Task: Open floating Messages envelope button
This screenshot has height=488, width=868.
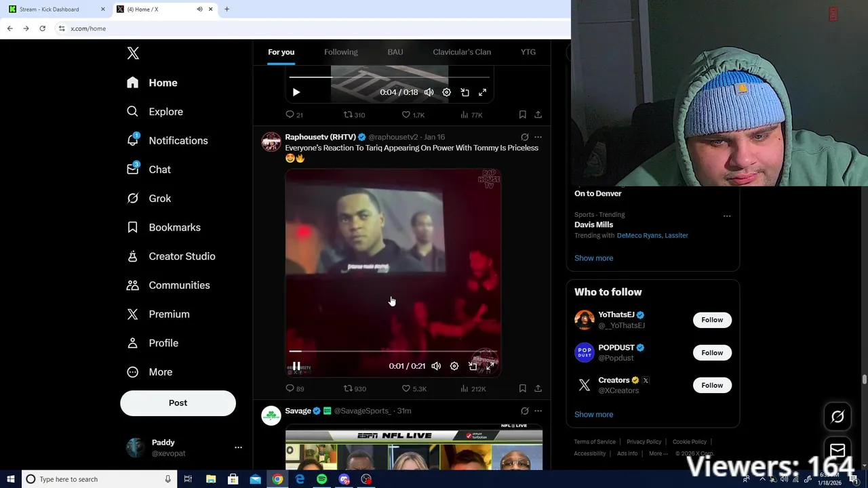Action: [837, 451]
